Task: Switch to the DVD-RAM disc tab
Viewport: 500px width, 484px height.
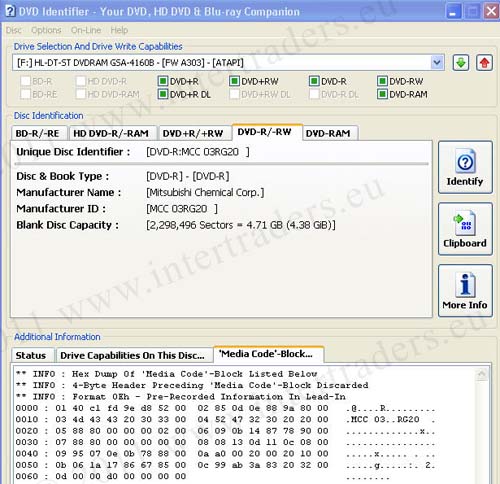Action: [x=329, y=134]
